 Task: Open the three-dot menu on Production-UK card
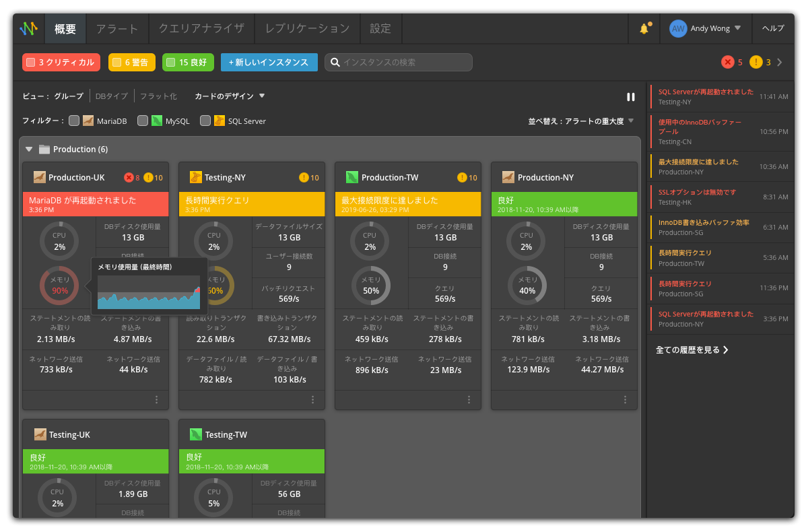pos(157,400)
